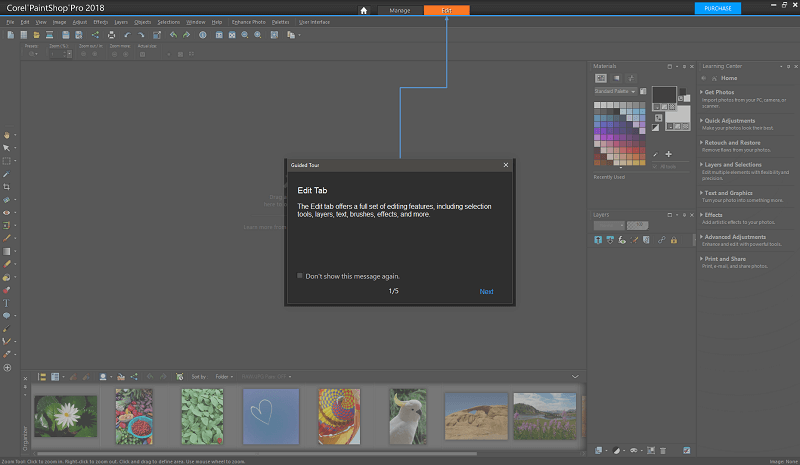Switch Materials to the slider view button

click(x=631, y=78)
